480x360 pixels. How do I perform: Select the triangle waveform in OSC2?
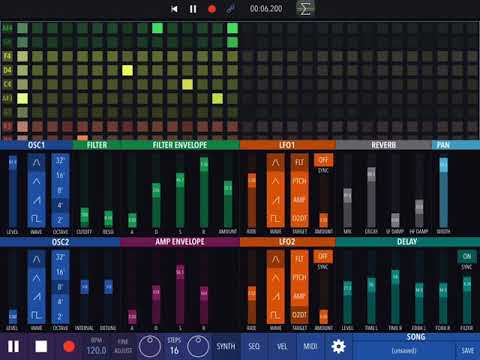point(36,278)
